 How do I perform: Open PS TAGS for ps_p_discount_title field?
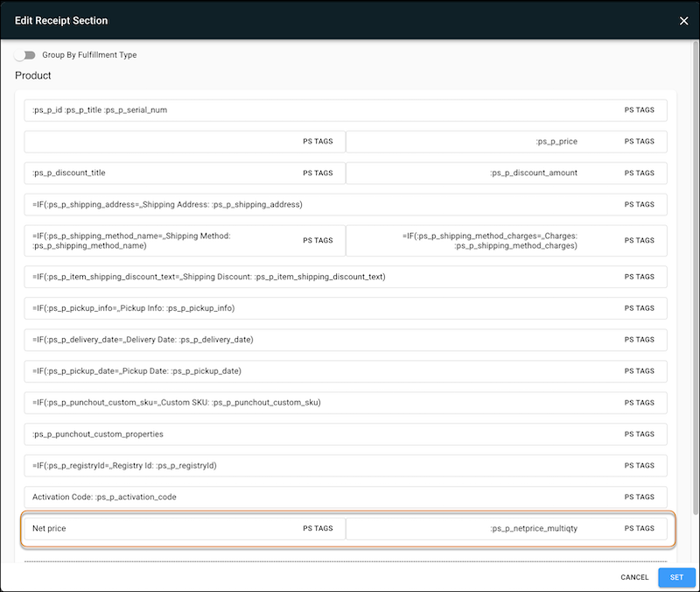click(x=318, y=173)
